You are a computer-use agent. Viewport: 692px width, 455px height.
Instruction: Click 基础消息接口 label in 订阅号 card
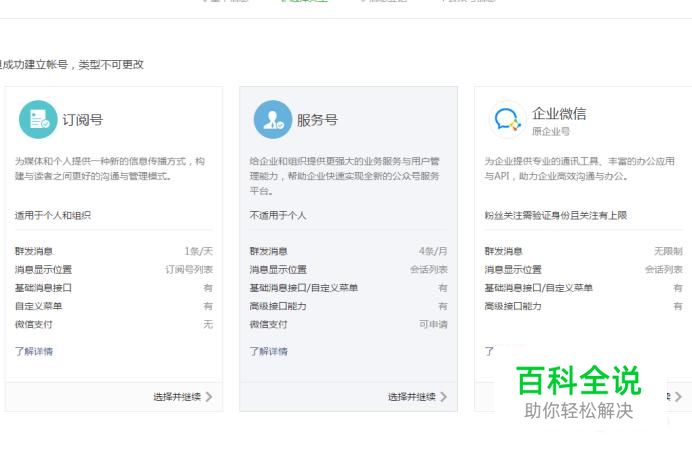click(x=43, y=288)
